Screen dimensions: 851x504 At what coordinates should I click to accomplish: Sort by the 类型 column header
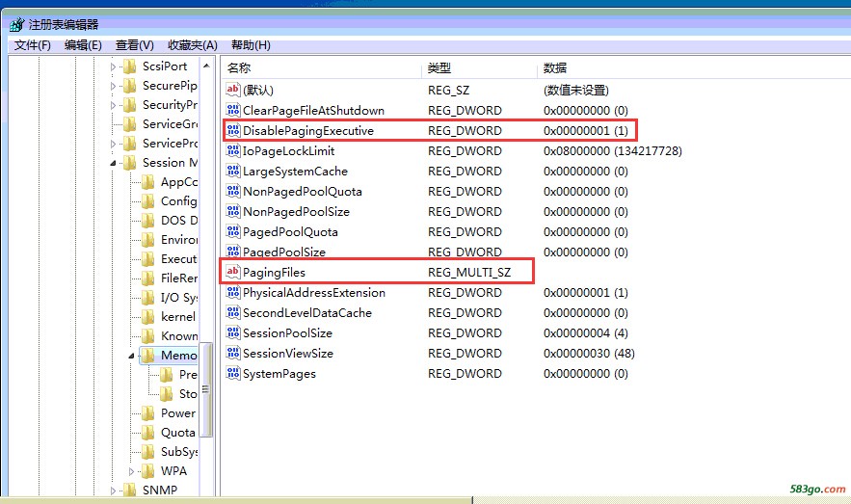point(439,68)
